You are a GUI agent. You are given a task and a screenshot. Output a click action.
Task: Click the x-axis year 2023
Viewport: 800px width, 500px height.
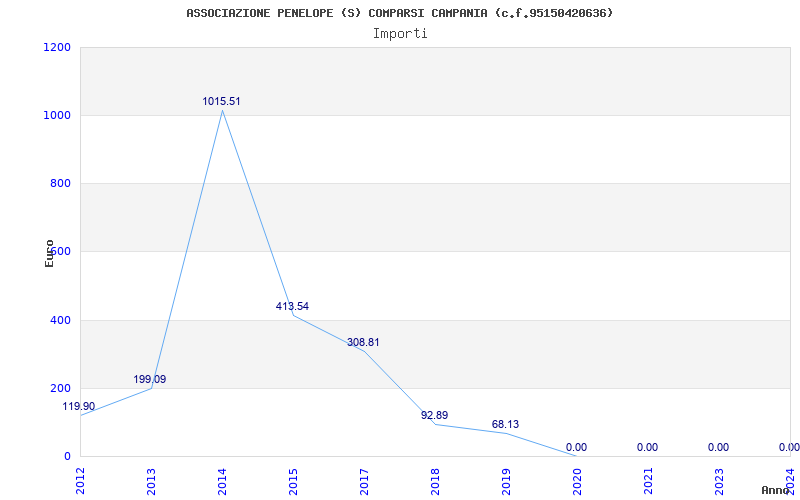[718, 482]
